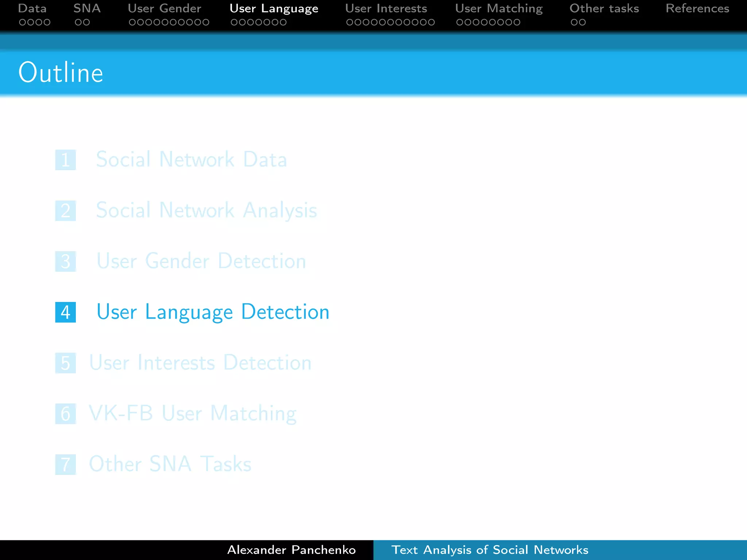Select the highlighted User Language section header
Screen dimensions: 747x560
[274, 9]
